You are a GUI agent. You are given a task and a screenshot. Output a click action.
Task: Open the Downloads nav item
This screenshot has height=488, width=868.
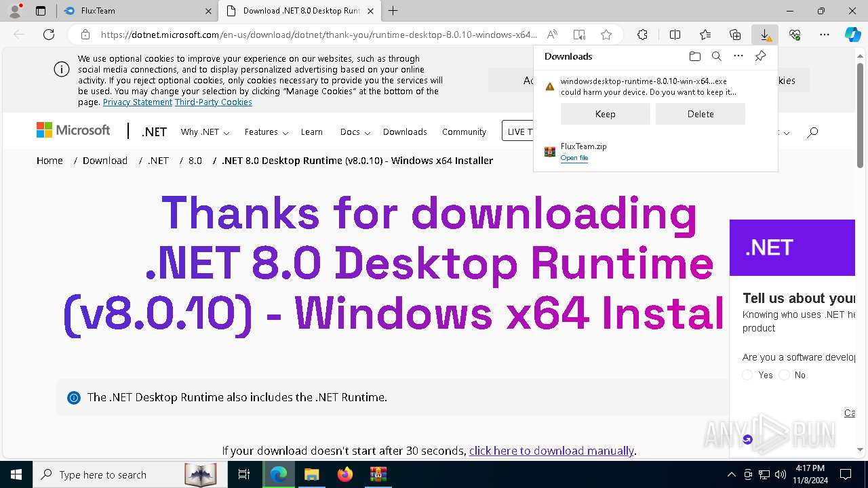[x=405, y=132]
